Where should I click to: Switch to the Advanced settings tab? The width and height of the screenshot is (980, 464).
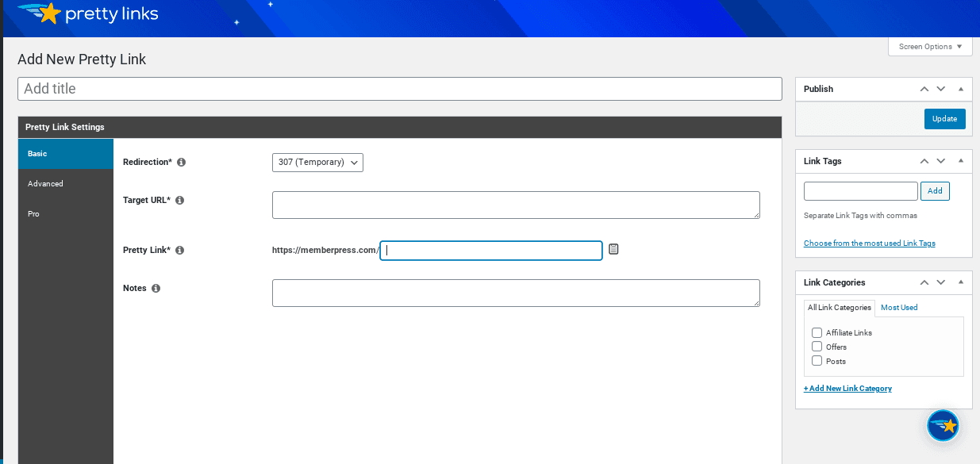(x=66, y=184)
